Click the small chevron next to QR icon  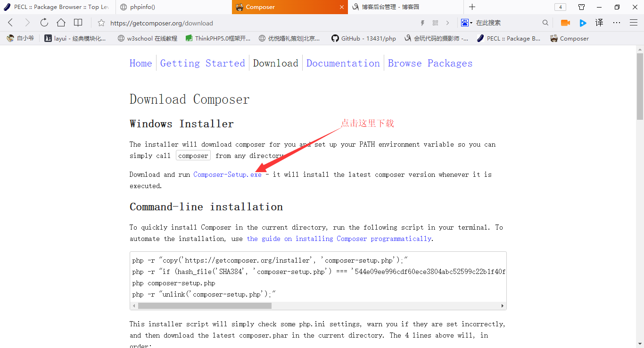pyautogui.click(x=447, y=23)
